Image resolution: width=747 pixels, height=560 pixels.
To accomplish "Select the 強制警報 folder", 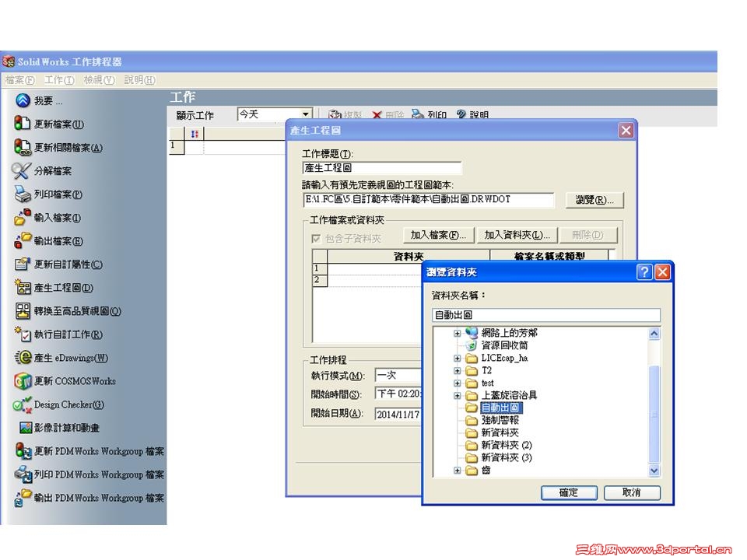I will click(500, 420).
